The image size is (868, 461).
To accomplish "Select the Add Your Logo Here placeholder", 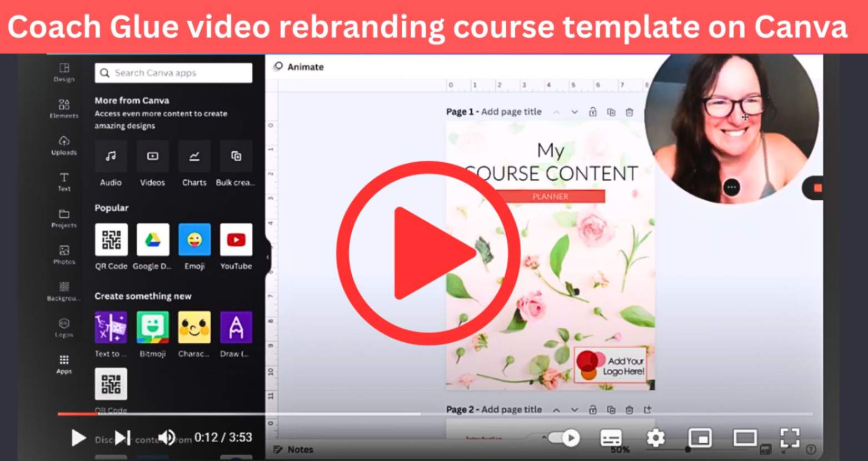I will coord(610,365).
